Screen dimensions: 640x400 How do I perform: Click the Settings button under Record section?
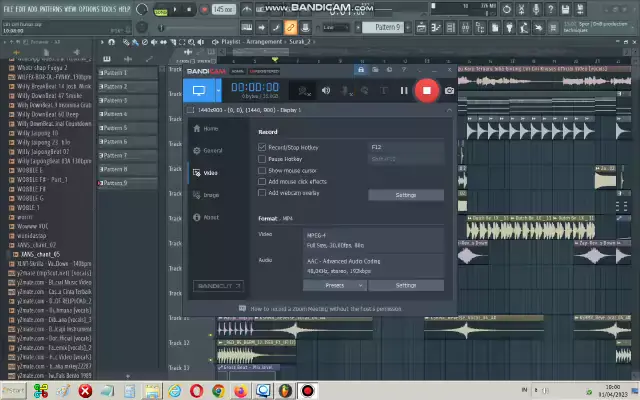405,195
